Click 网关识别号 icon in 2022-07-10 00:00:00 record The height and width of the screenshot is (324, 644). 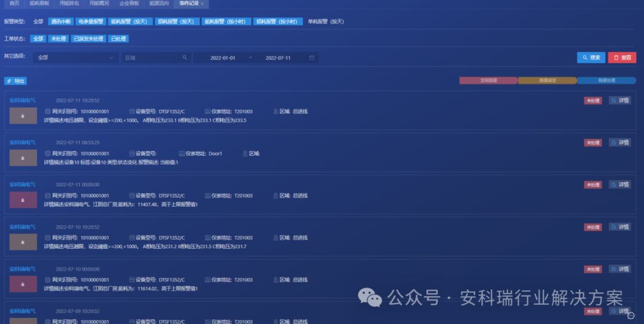(48, 280)
